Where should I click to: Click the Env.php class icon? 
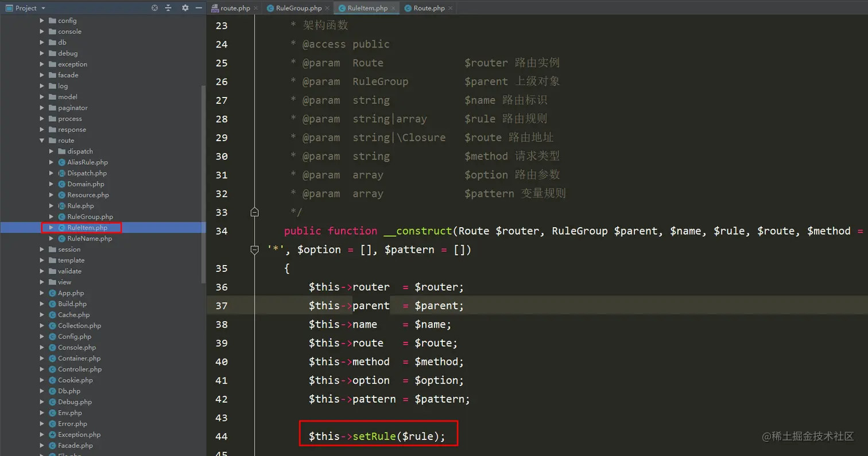pyautogui.click(x=52, y=413)
